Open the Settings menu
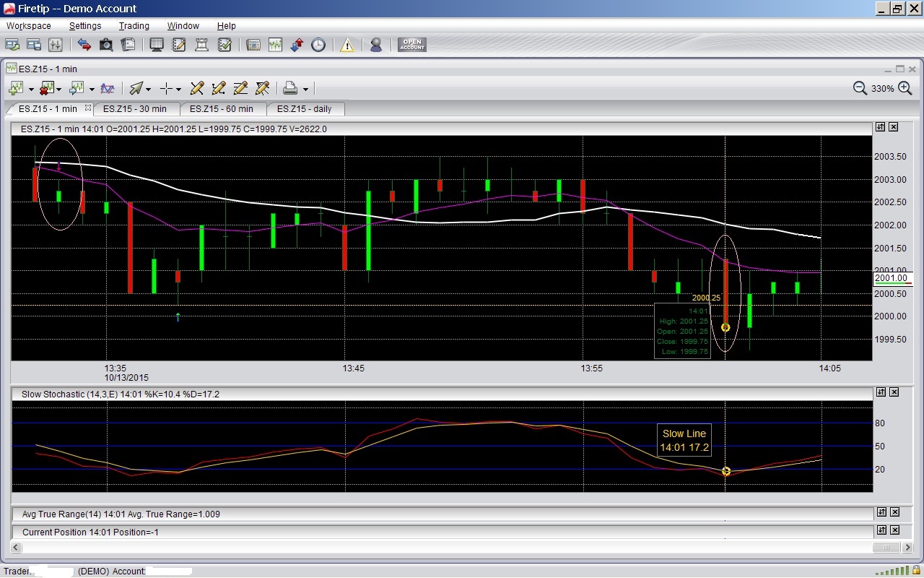The width and height of the screenshot is (924, 578). [85, 25]
